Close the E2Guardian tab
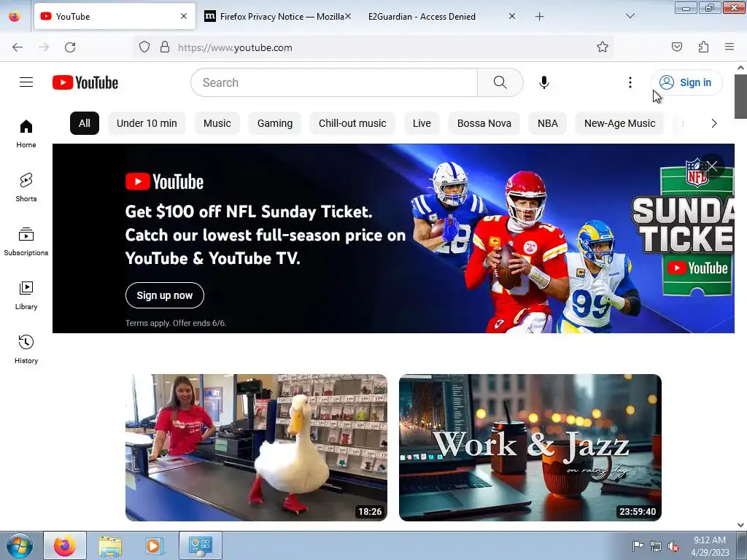 click(x=512, y=16)
